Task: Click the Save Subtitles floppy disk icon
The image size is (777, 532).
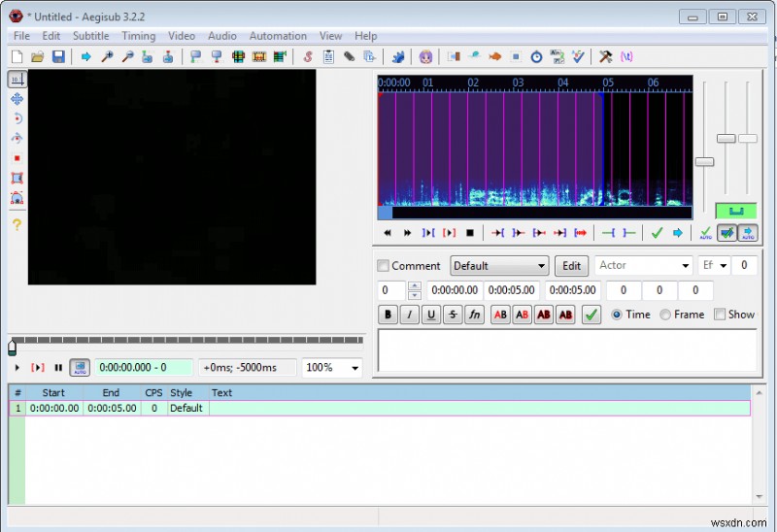Action: pos(58,57)
